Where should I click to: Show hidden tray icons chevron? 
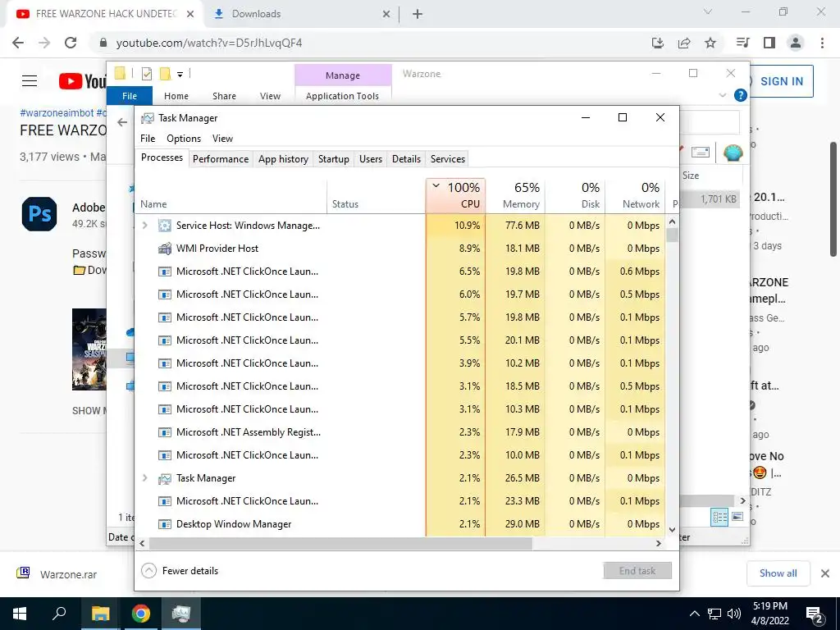click(x=694, y=614)
